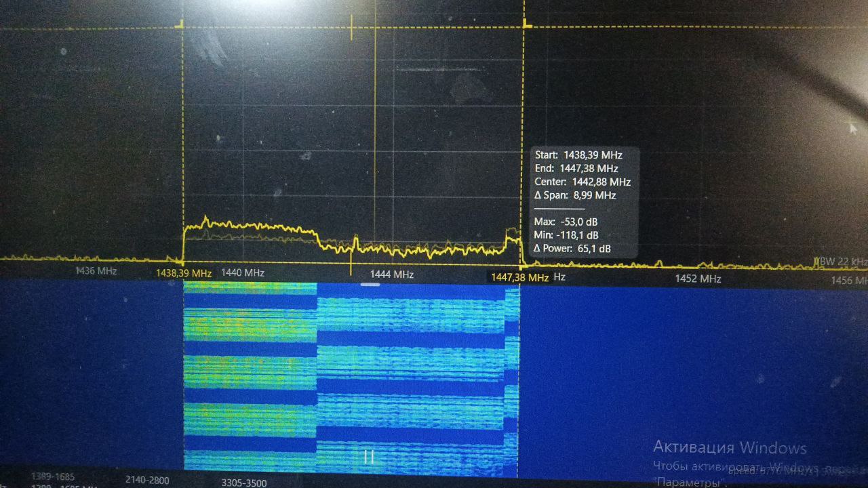868x488 pixels.
Task: Click the Активация Windows watermark text
Action: [730, 448]
